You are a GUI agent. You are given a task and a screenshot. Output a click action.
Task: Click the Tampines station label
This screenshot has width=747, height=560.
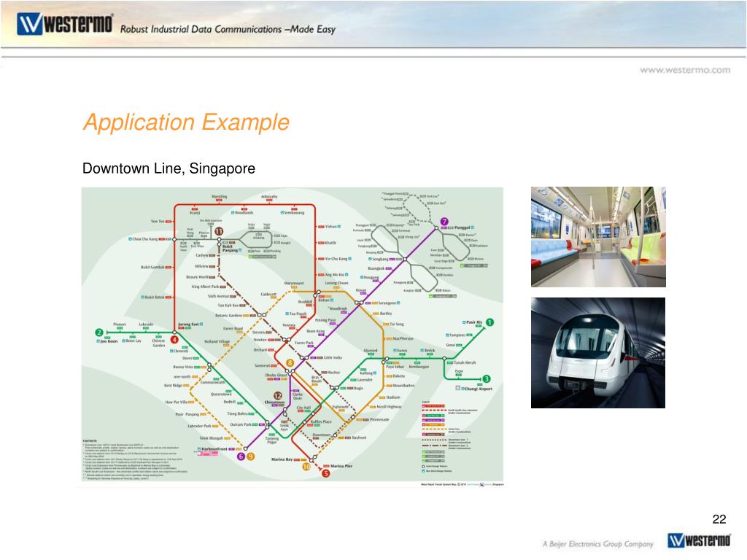pos(457,335)
